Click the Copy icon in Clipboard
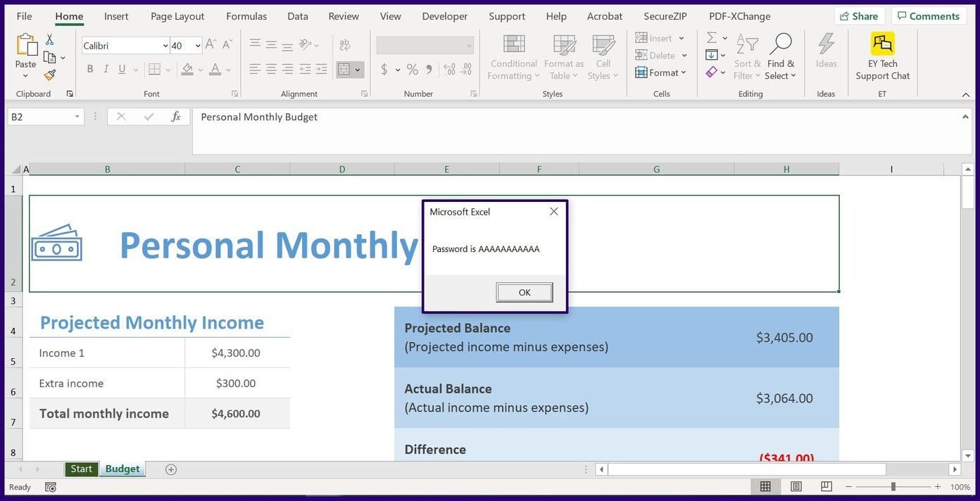Image resolution: width=980 pixels, height=501 pixels. coord(49,57)
